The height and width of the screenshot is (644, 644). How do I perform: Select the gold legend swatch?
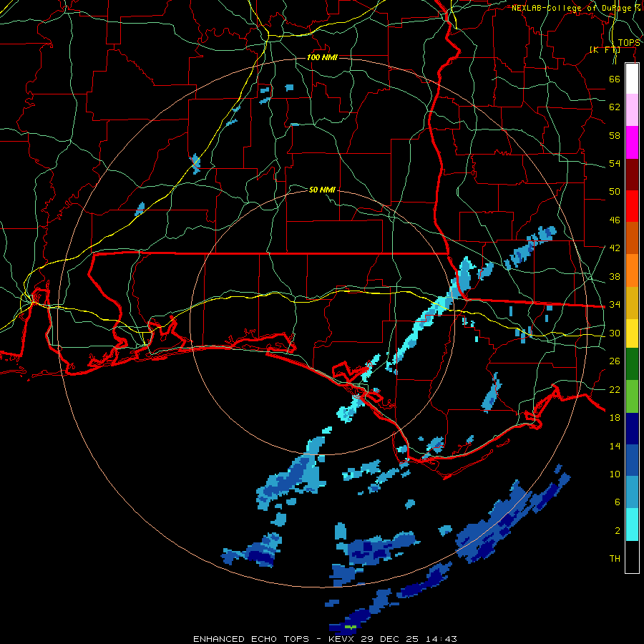pyautogui.click(x=632, y=302)
